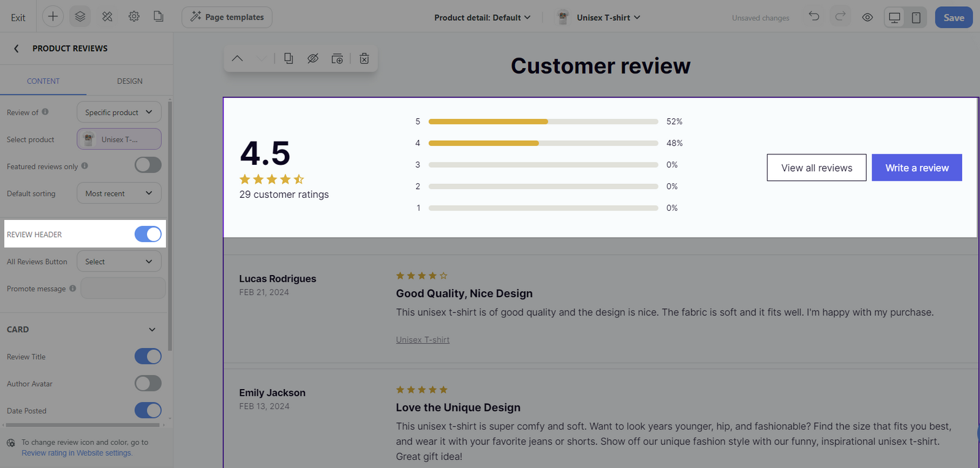Open Page templates

tap(227, 17)
